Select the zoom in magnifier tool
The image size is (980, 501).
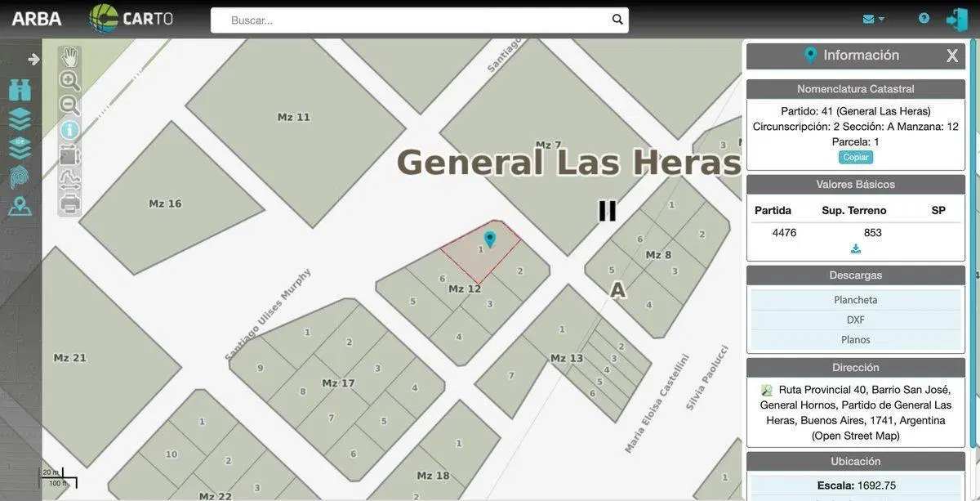point(70,81)
